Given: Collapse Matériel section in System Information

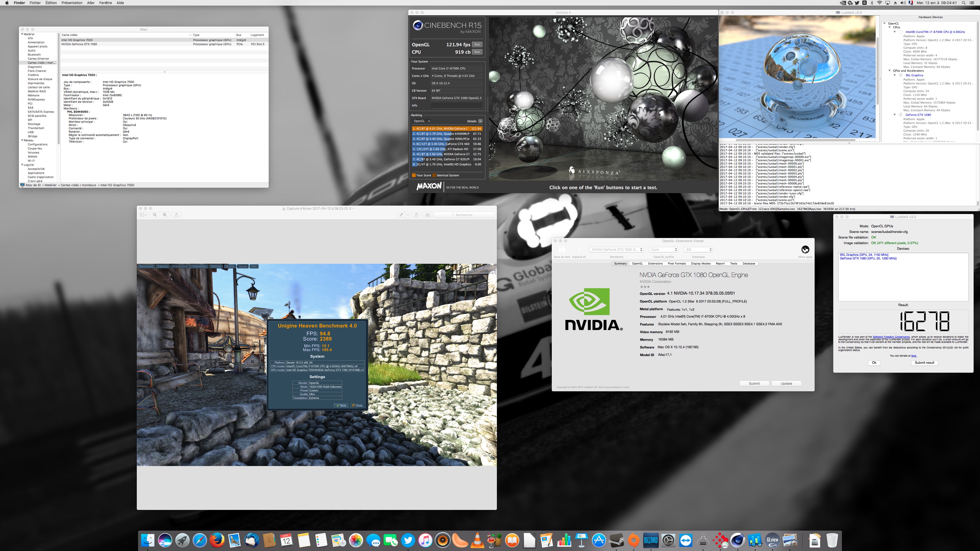Looking at the screenshot, I should pyautogui.click(x=22, y=34).
